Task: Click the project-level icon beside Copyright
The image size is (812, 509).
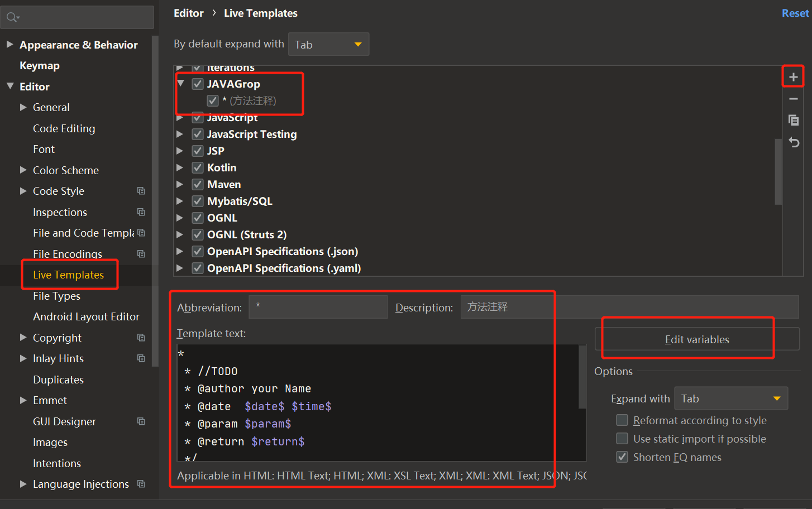Action: pos(141,338)
